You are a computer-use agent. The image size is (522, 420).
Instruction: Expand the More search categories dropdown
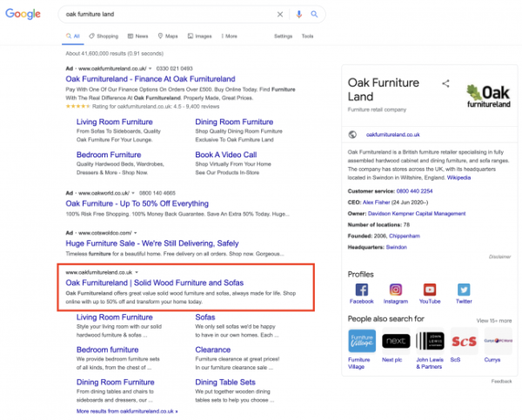coord(230,37)
